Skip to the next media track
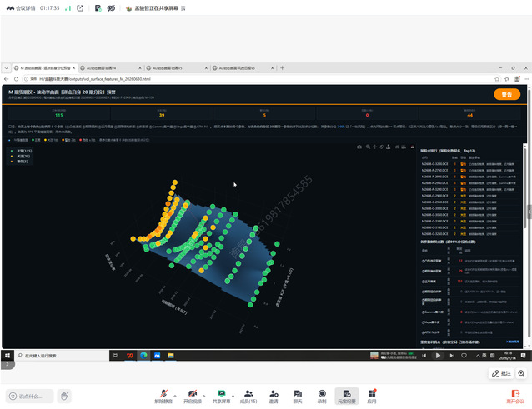 click(452, 356)
